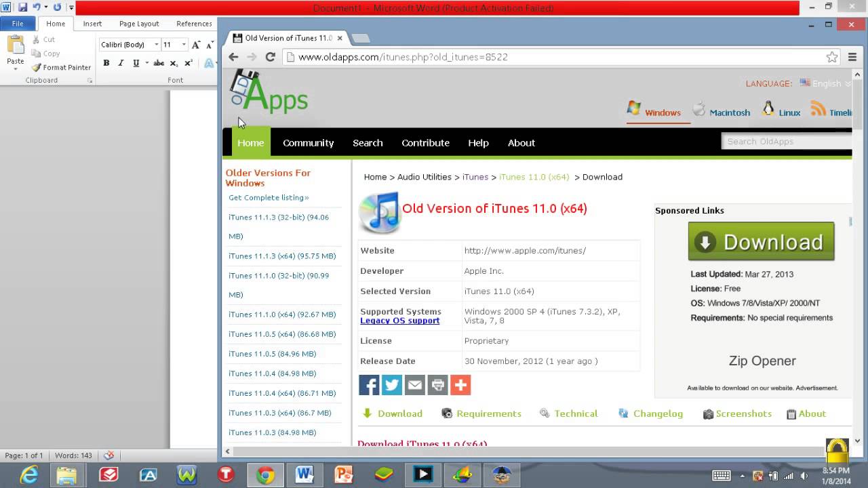This screenshot has height=488, width=868.
Task: Select the Format Painter tool in Word
Action: click(61, 68)
